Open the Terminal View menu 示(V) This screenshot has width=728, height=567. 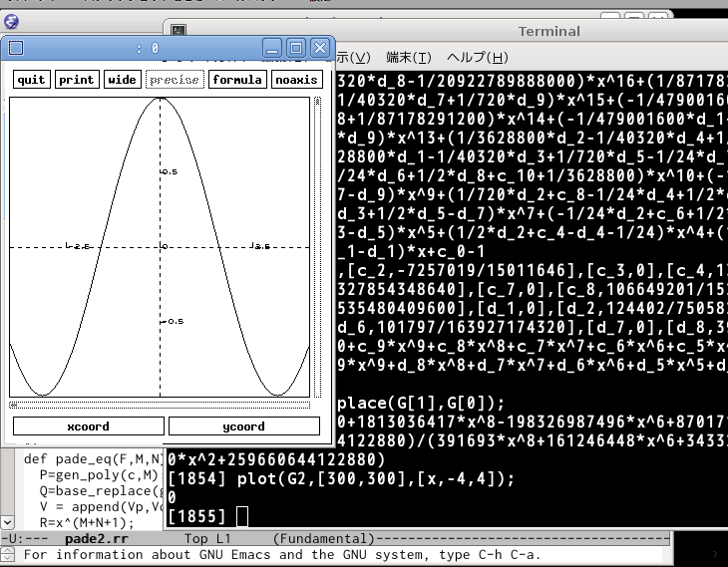click(x=353, y=58)
